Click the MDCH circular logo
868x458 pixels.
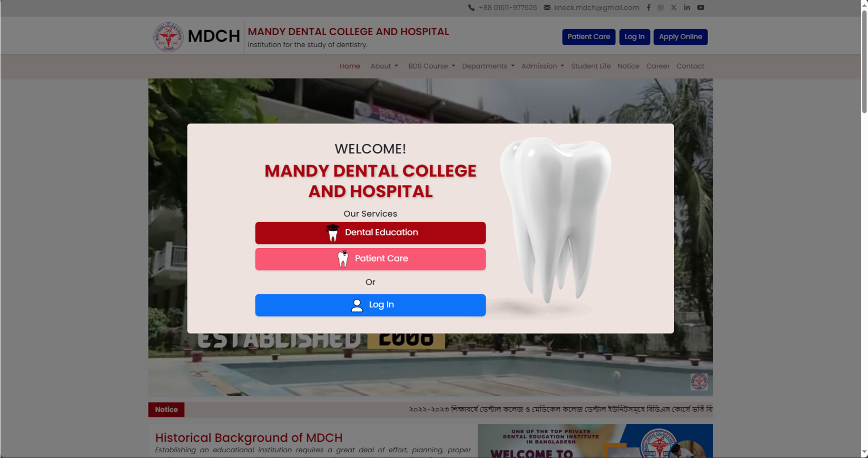coord(168,37)
